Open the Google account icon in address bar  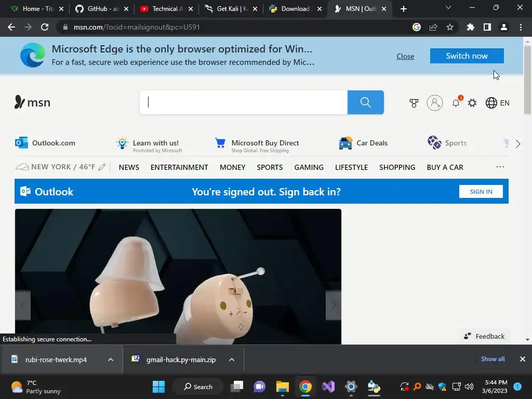(417, 27)
